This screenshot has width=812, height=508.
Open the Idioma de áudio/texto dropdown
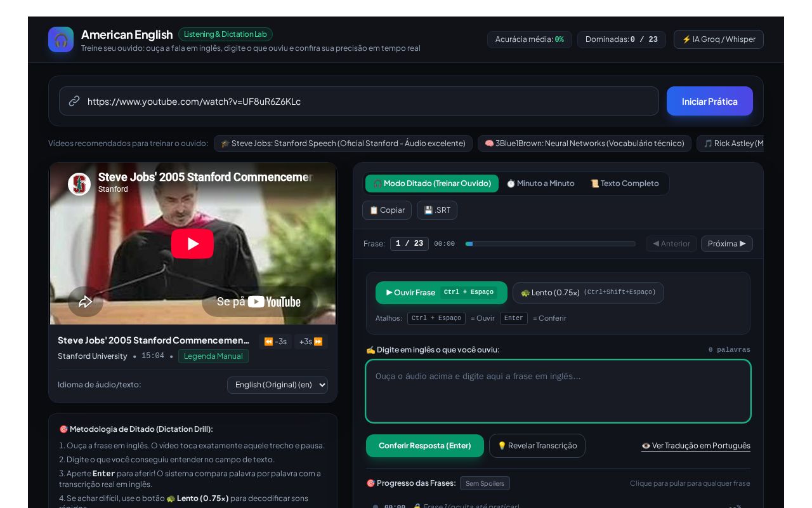277,385
